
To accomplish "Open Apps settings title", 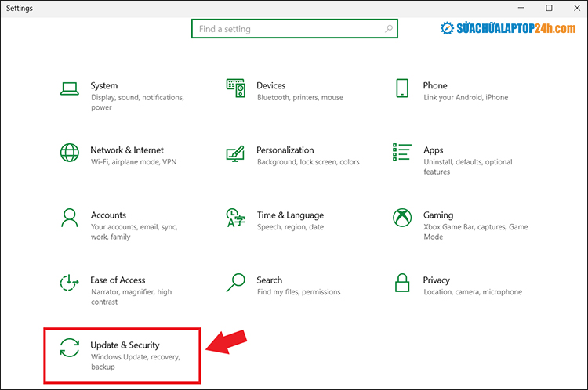I will pyautogui.click(x=433, y=150).
